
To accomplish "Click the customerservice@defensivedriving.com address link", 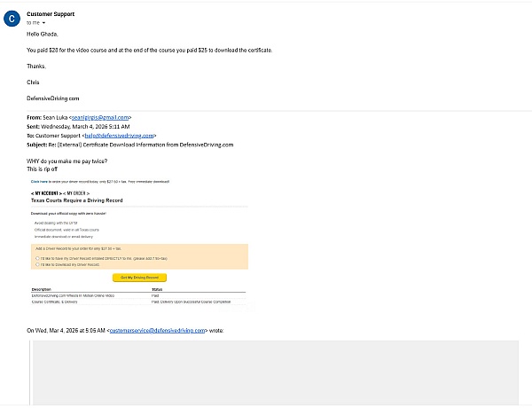I will [x=157, y=330].
